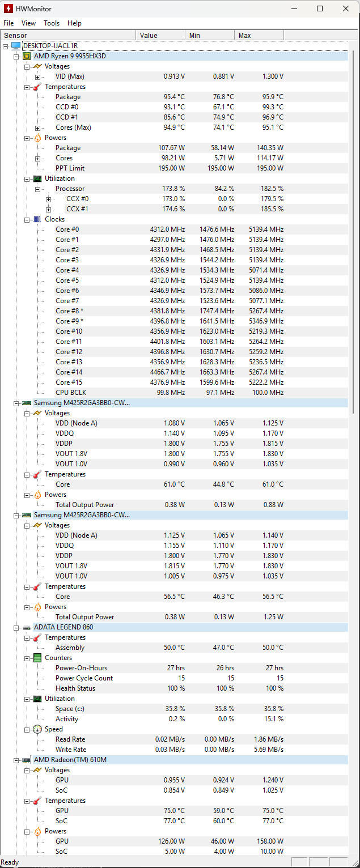Click the 4466.7 MHz Core #14 value
Image resolution: width=360 pixels, height=868 pixels.
point(167,372)
